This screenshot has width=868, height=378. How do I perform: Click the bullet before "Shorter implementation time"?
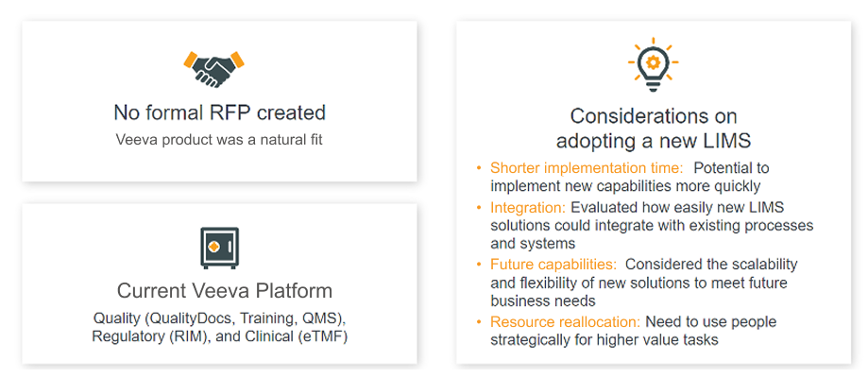point(480,168)
